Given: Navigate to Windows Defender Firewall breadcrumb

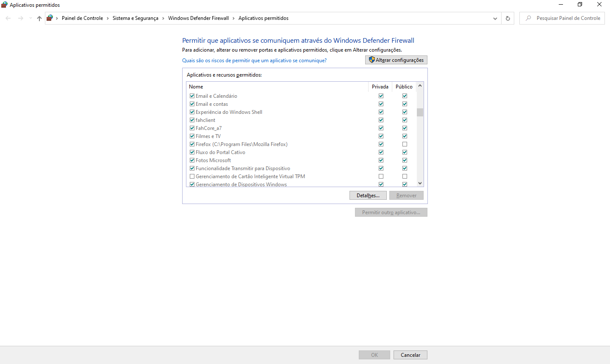Looking at the screenshot, I should pos(198,18).
